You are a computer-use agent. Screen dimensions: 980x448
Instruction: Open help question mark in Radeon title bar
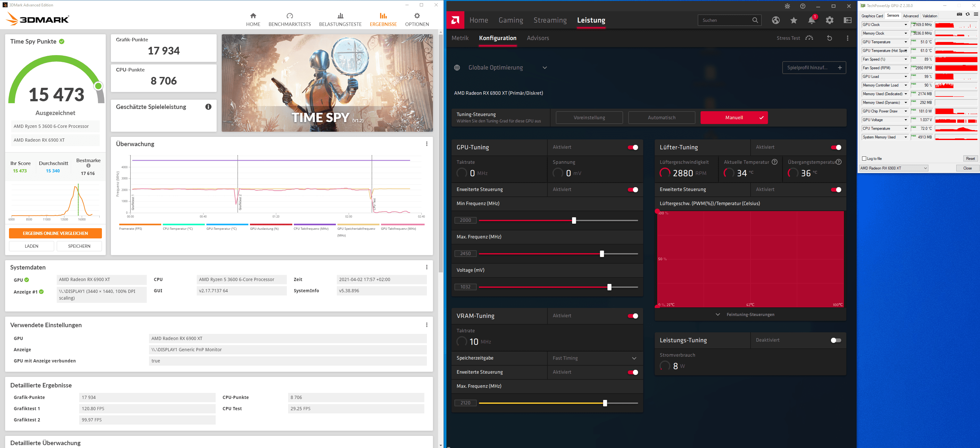802,6
